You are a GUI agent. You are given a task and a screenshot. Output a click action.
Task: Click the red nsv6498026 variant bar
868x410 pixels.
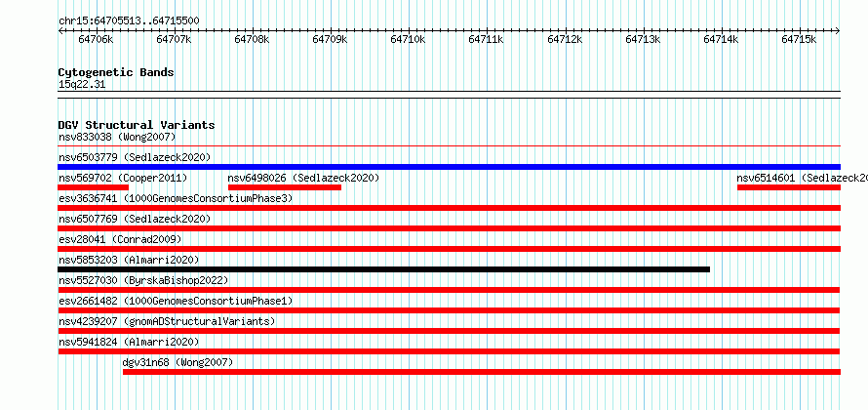tap(285, 187)
